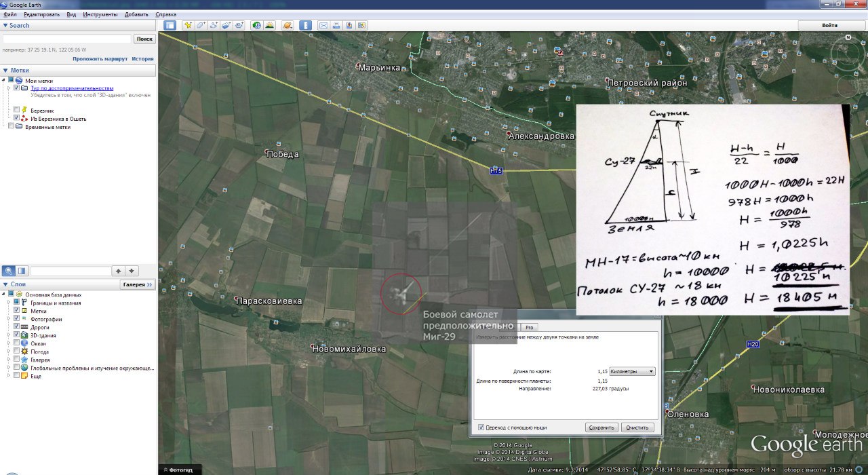Add a placemark using the pushpin icon
This screenshot has width=868, height=475.
click(187, 25)
